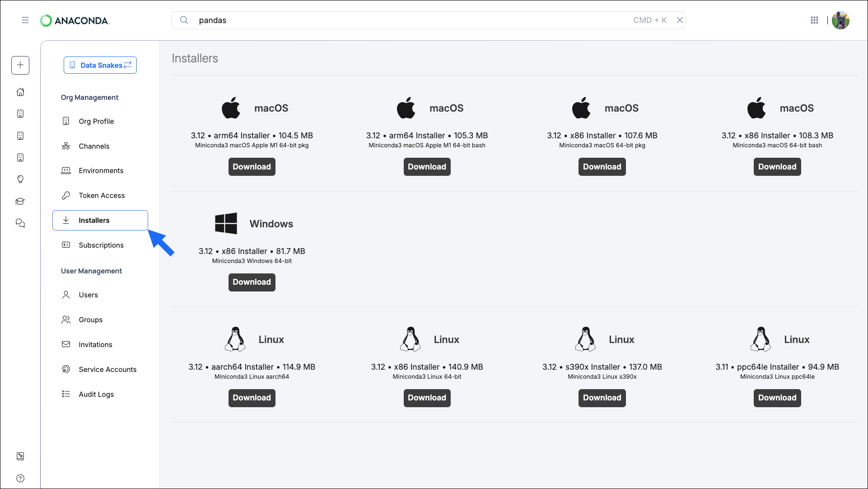Click Apple logo of 108.3 MB installer
Image resolution: width=868 pixels, height=489 pixels.
click(756, 108)
